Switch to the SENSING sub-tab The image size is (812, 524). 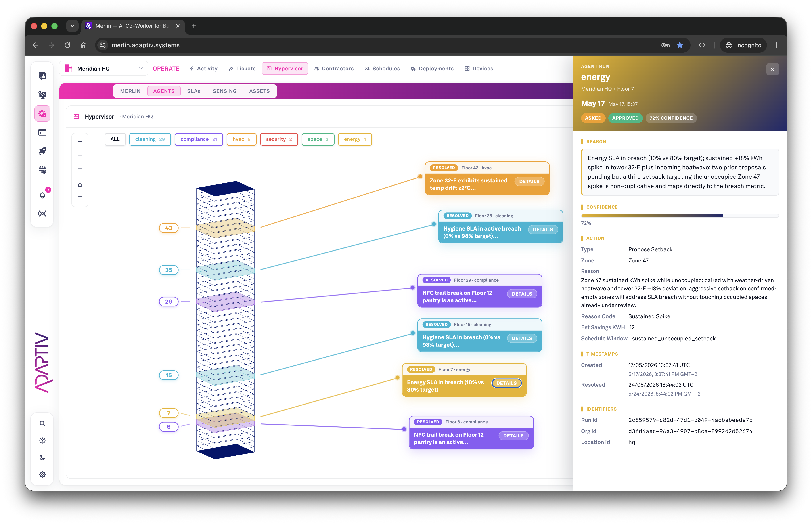[x=224, y=91]
